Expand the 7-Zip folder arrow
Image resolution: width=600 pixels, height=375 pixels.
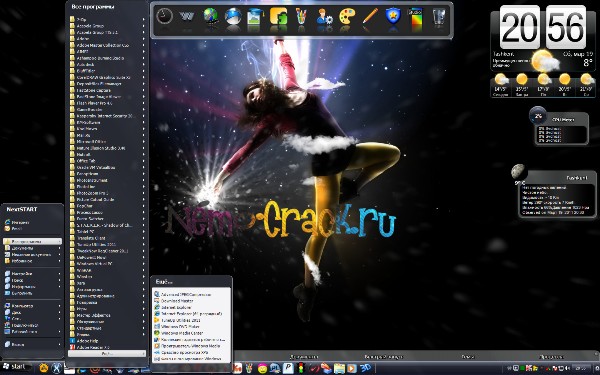pyautogui.click(x=143, y=19)
